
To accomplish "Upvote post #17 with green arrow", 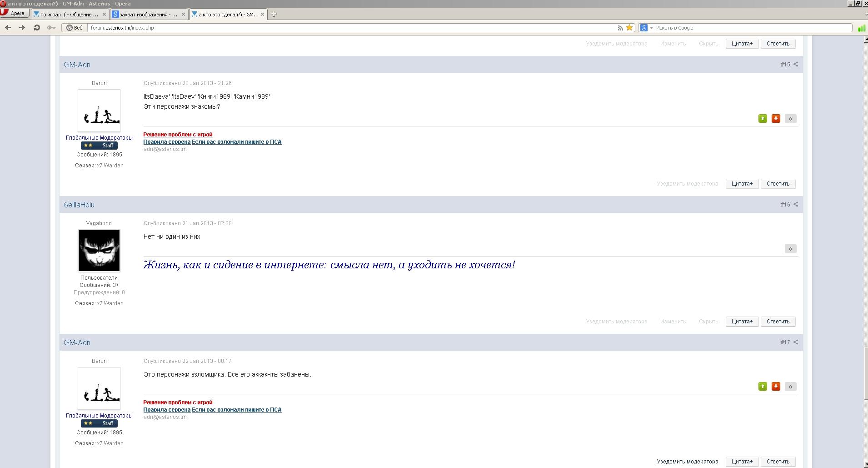I will 763,387.
